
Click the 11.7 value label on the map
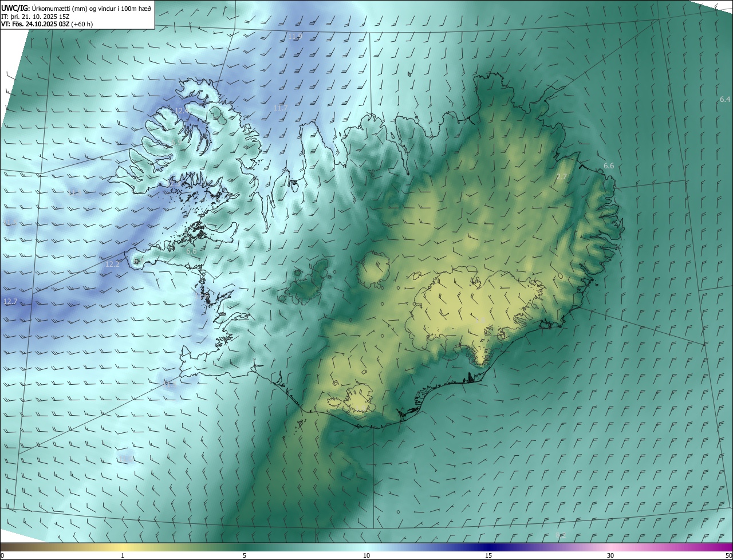(281, 108)
